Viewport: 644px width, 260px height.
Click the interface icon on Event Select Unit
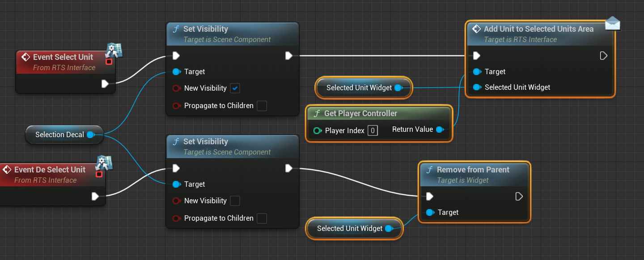pos(114,50)
